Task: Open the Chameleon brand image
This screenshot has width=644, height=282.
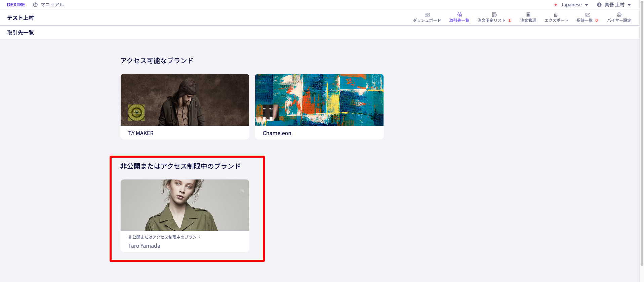Action: pyautogui.click(x=319, y=100)
